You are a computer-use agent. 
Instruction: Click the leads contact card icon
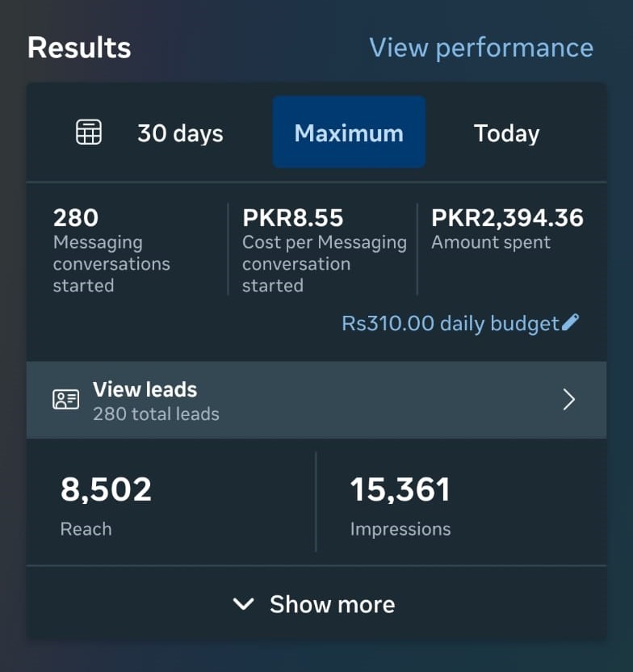65,399
